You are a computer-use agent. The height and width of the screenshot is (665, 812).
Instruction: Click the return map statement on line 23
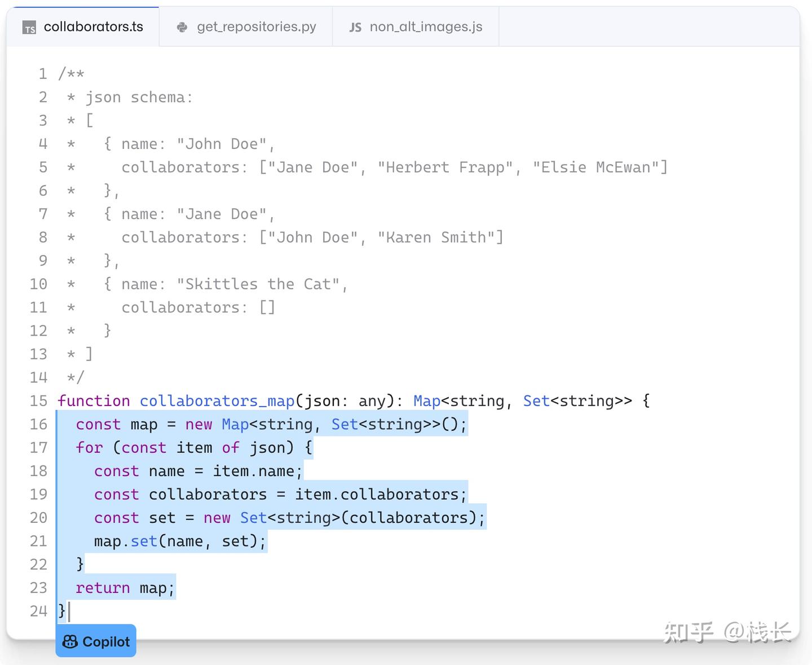click(124, 587)
